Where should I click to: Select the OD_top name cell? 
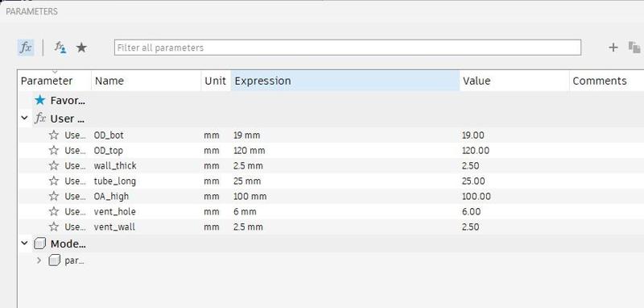pos(109,151)
